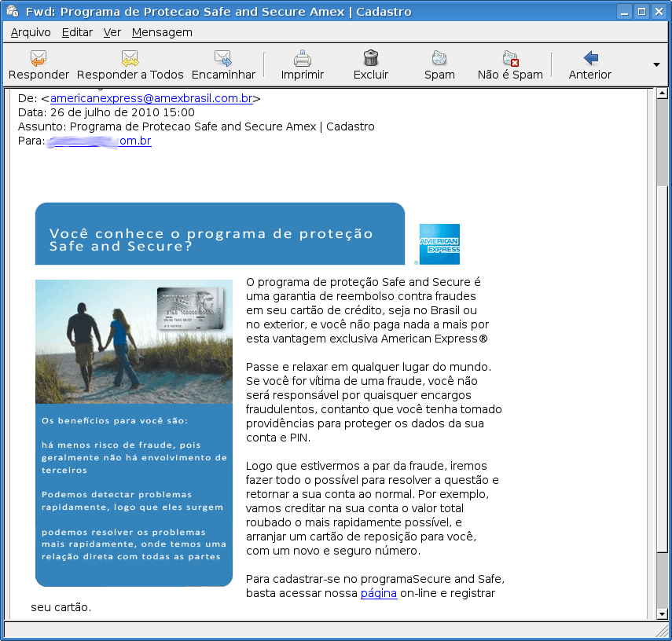Click the scrollbar up arrow
Viewport: 672px width, 641px height.
(662, 93)
